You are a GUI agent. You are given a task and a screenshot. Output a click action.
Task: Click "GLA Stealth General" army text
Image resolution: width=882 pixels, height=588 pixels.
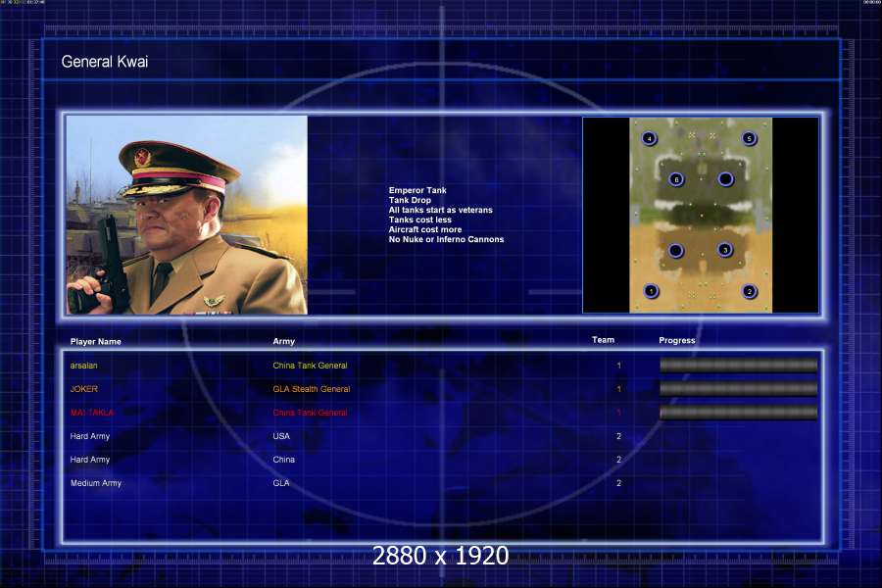coord(312,389)
